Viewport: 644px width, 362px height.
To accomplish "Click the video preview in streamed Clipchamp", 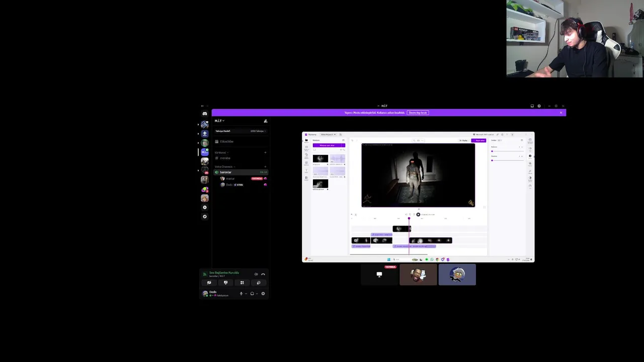I will 418,175.
